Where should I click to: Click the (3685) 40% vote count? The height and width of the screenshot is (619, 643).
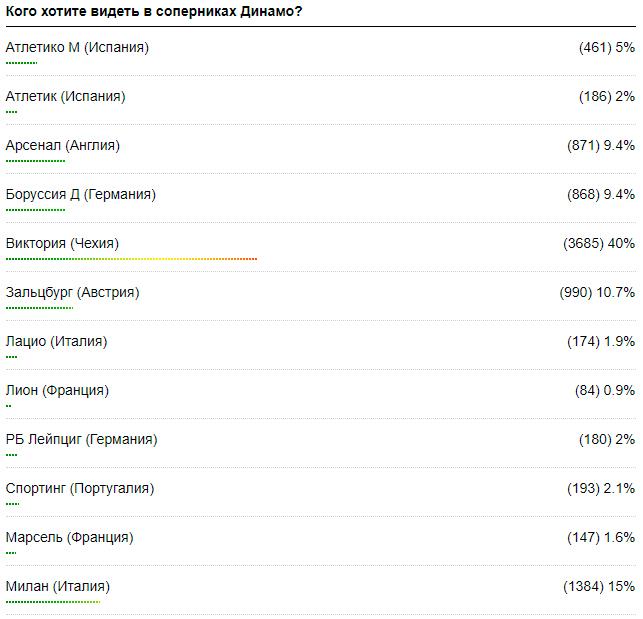(599, 243)
